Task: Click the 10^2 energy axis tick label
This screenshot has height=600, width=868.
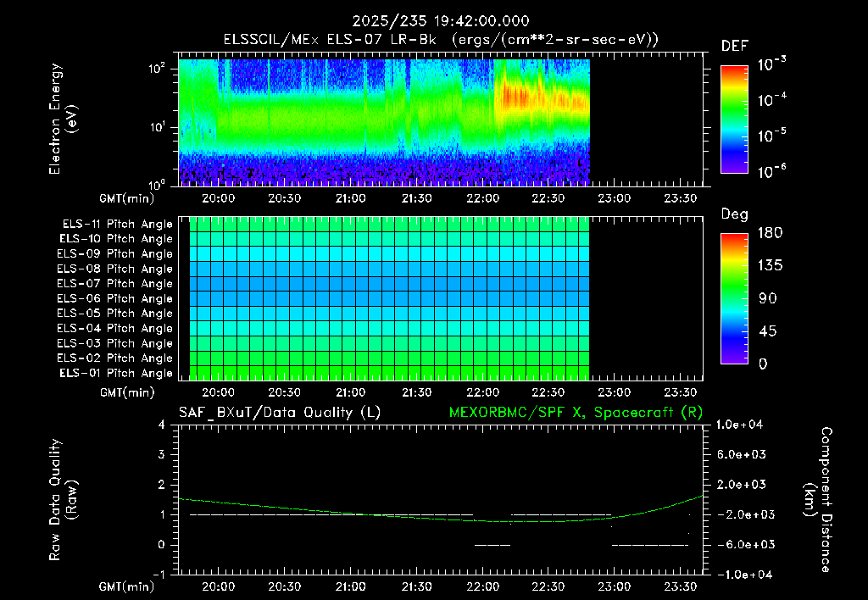Action: point(157,69)
